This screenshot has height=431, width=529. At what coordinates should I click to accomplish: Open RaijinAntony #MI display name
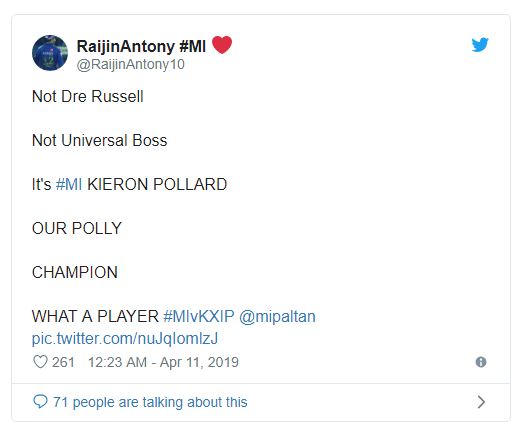(141, 46)
